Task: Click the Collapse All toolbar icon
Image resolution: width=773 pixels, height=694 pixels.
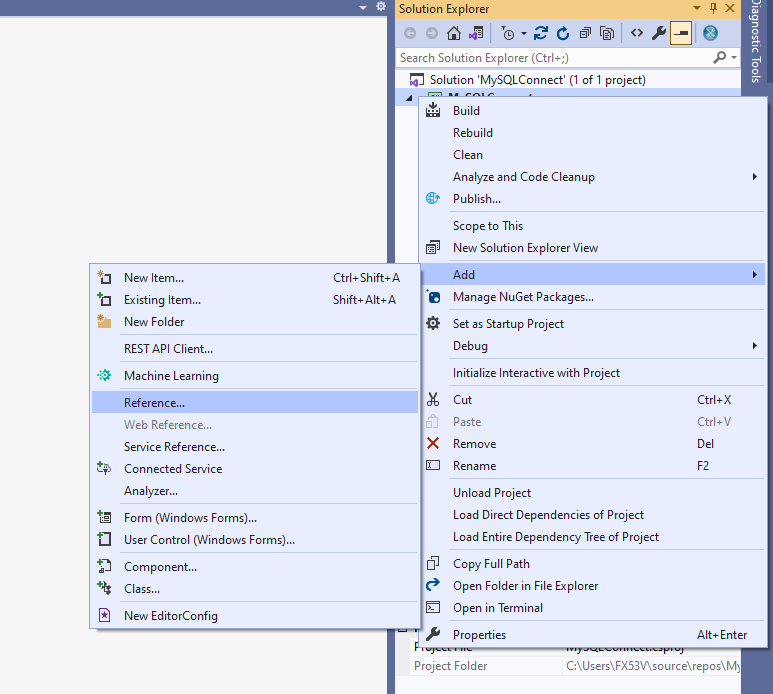Action: point(585,33)
